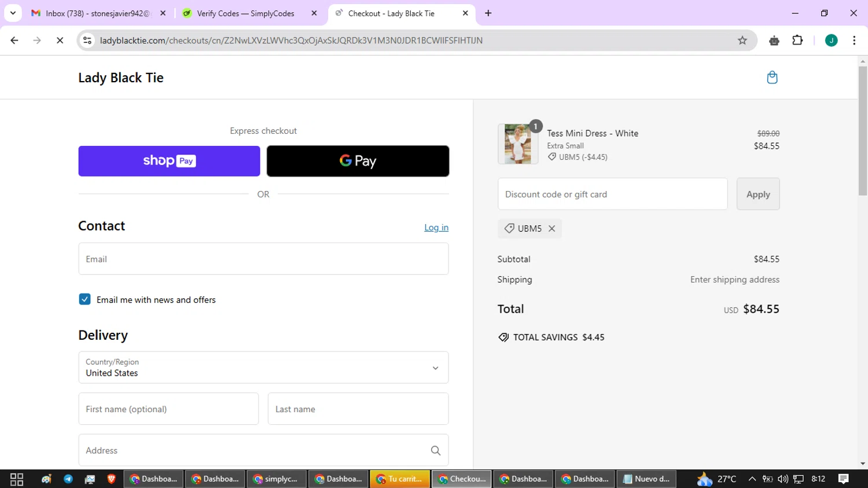Pay with the Google Pay button

click(x=358, y=161)
